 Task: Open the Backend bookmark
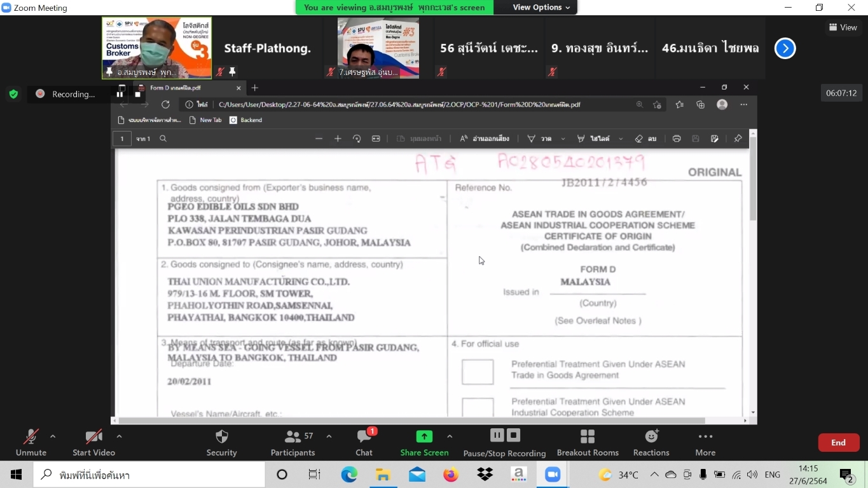[x=245, y=120]
